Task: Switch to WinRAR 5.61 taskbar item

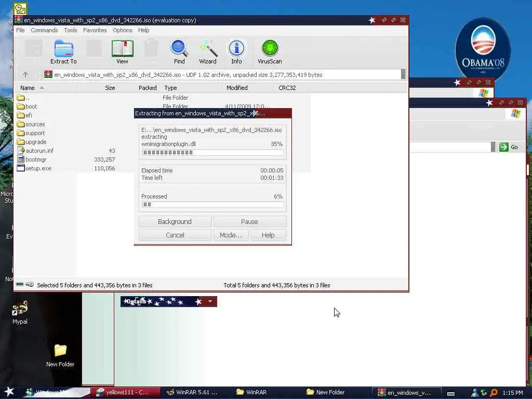Action: (196, 392)
